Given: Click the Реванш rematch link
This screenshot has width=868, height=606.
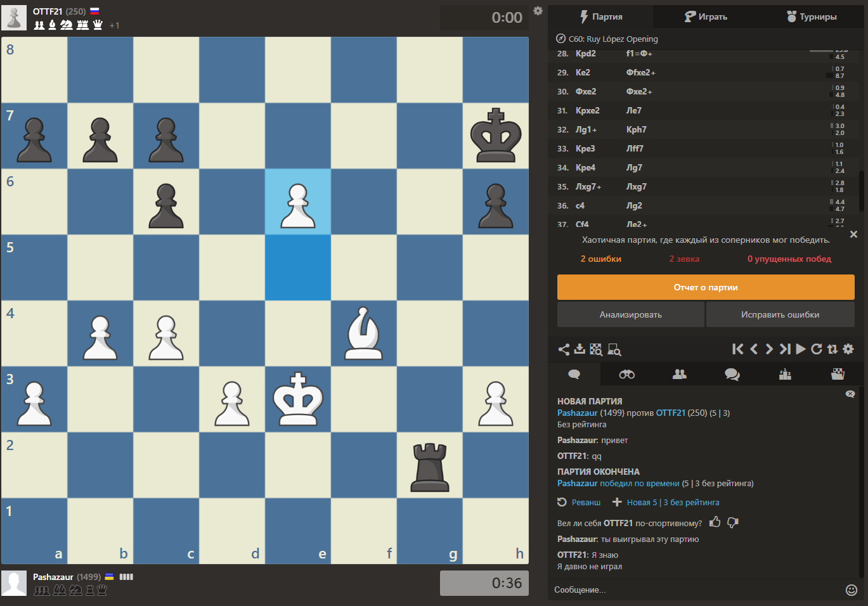Looking at the screenshot, I should 580,502.
